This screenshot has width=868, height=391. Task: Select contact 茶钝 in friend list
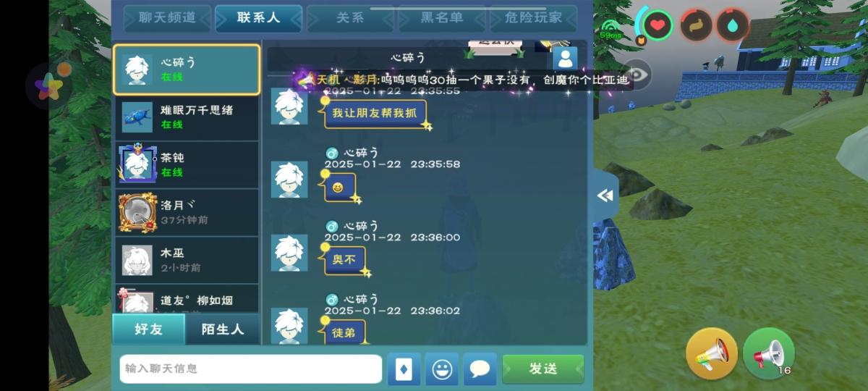(x=187, y=164)
